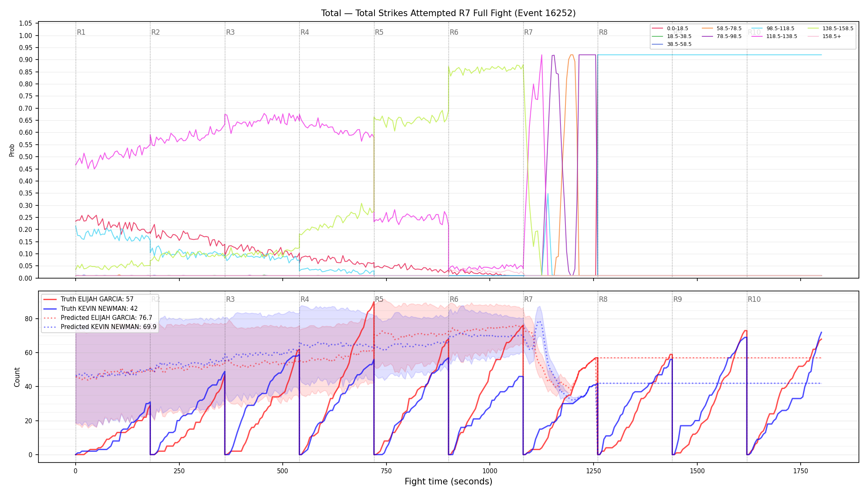Click the 1750 tick on the time axis
The image size is (868, 496).
click(x=801, y=471)
